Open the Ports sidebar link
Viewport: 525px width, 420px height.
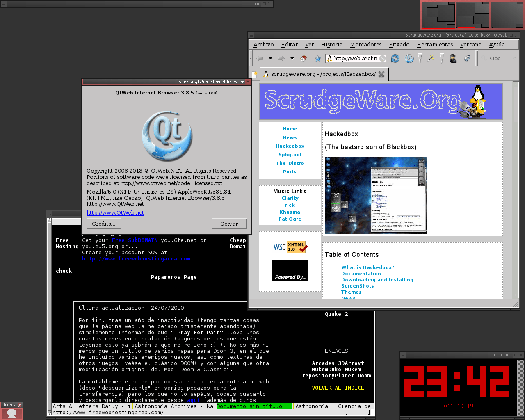pos(290,172)
